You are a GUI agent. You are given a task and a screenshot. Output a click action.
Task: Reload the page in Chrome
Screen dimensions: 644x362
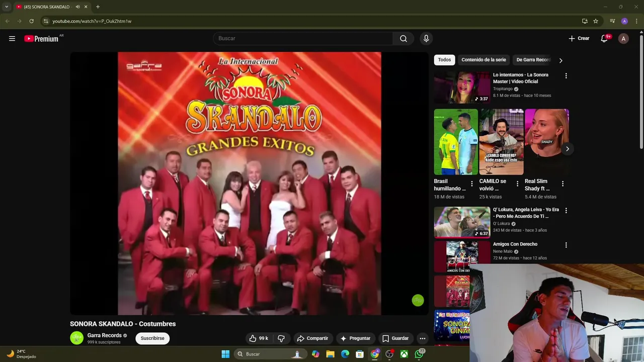click(31, 21)
